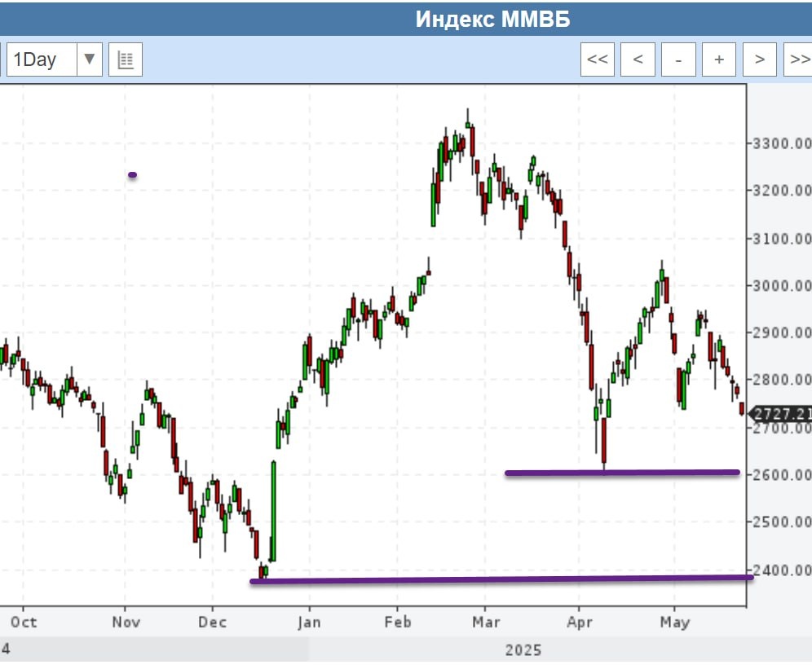Click the Индекс ММВБ chart title
Image resolution: width=812 pixels, height=669 pixels.
click(x=492, y=20)
